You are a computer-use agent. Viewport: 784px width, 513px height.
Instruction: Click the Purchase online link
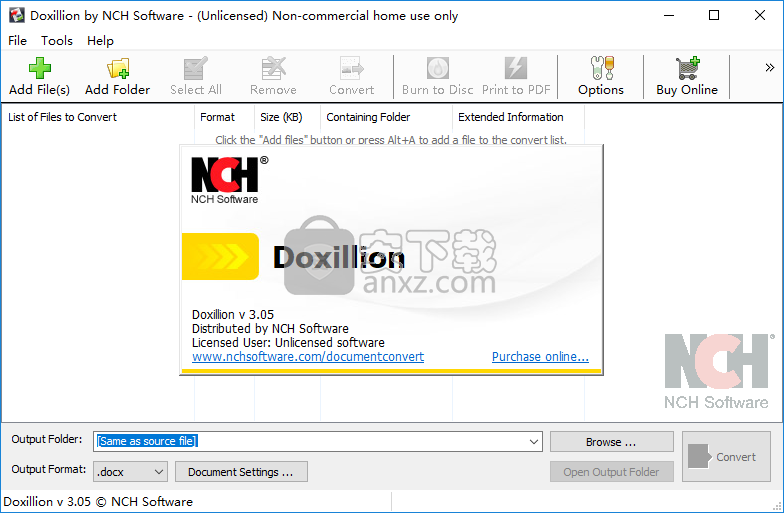point(540,356)
